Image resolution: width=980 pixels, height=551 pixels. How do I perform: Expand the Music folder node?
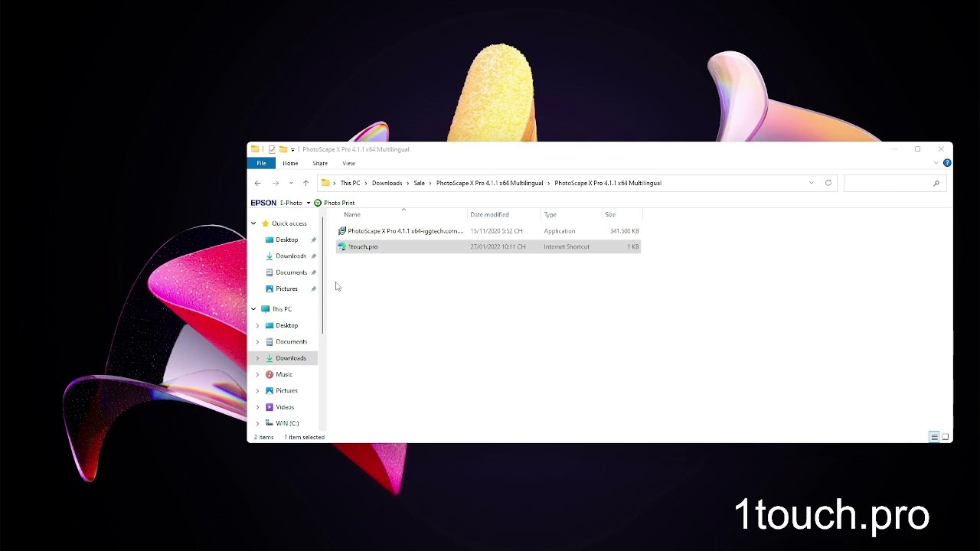(x=257, y=375)
